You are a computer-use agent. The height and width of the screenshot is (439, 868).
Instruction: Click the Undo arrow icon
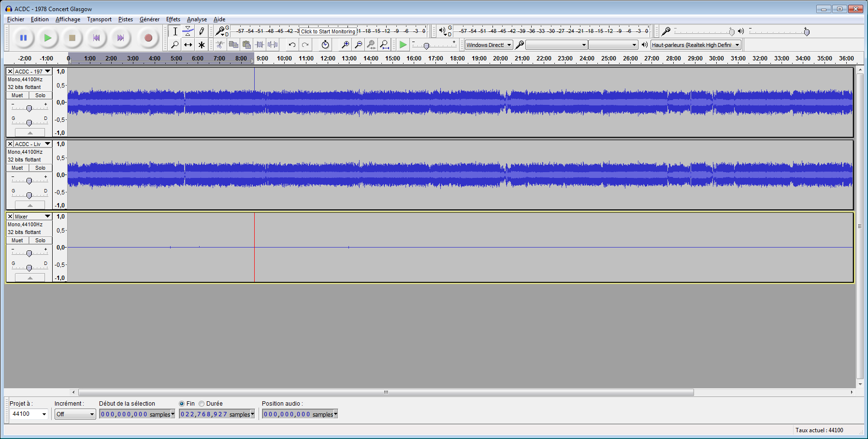pos(292,45)
